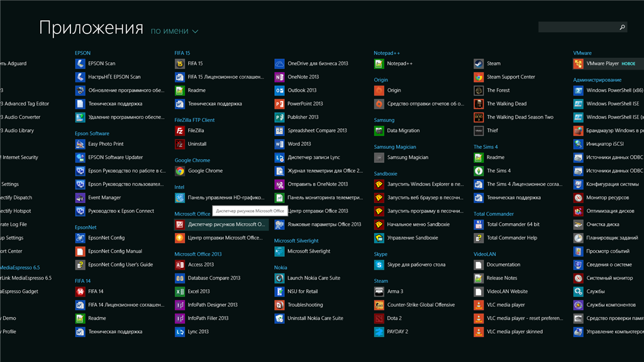Open The Sims 4 icon

(479, 171)
